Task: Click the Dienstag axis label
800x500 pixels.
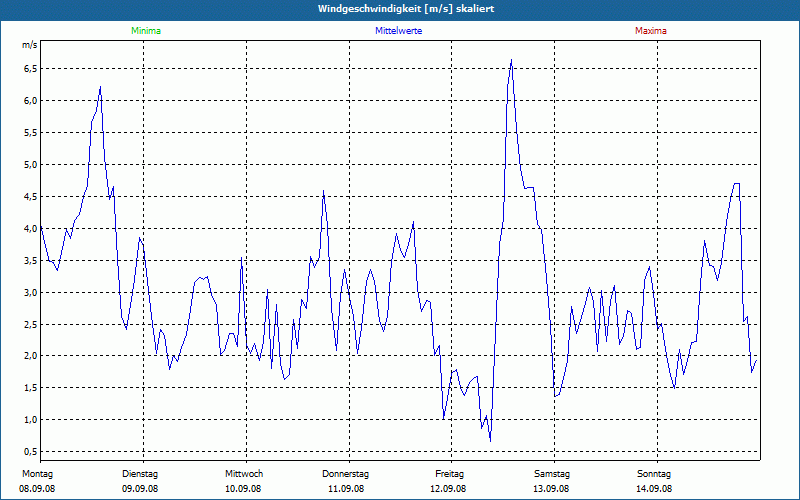Action: (140, 474)
